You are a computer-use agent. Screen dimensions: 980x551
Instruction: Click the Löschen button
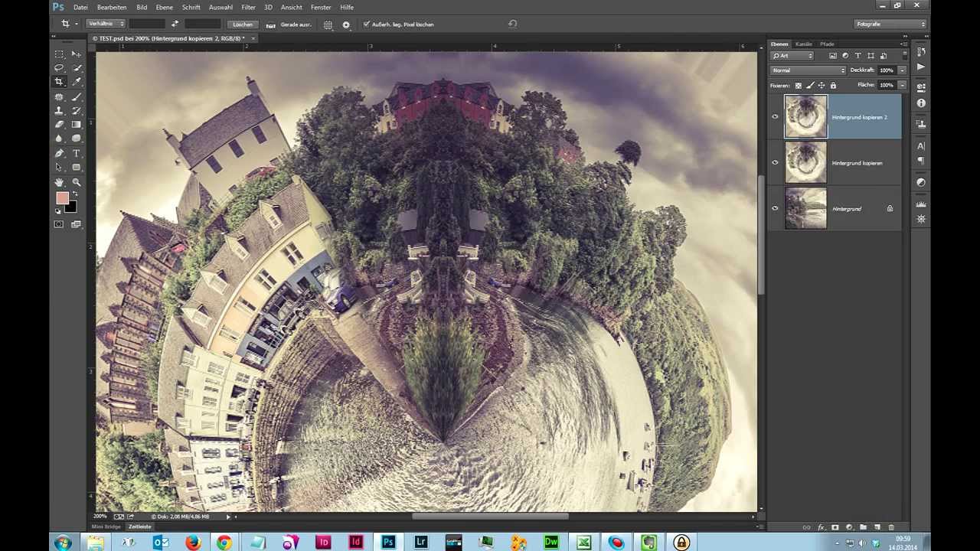pyautogui.click(x=243, y=24)
